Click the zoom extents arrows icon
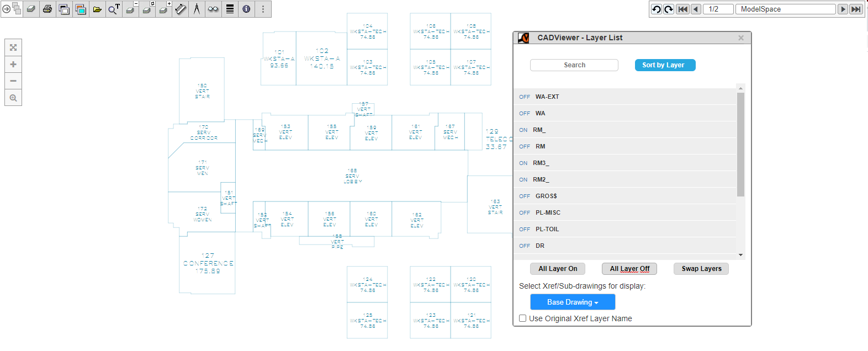Viewport: 868px width, 351px height. 13,47
